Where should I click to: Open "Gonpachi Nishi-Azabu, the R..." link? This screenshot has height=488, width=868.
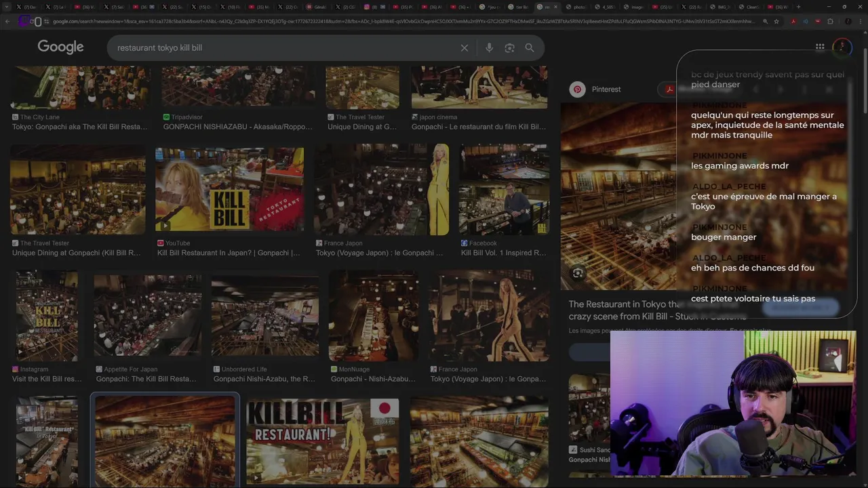(264, 379)
